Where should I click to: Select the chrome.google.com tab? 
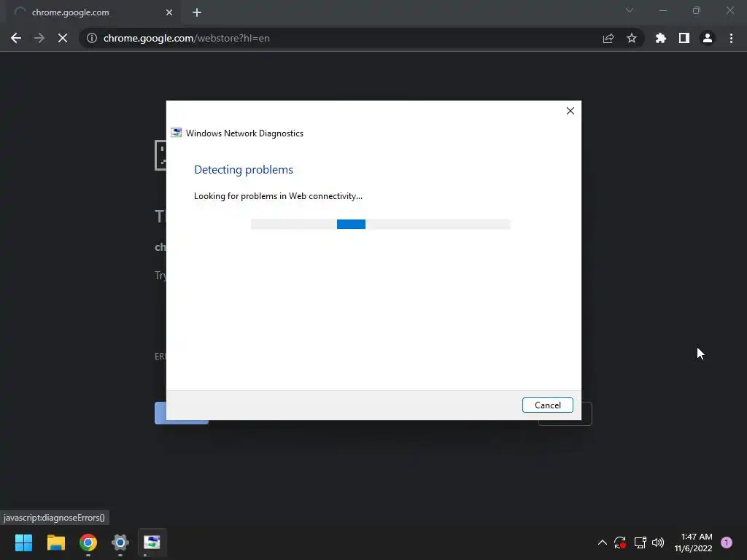[x=93, y=12]
